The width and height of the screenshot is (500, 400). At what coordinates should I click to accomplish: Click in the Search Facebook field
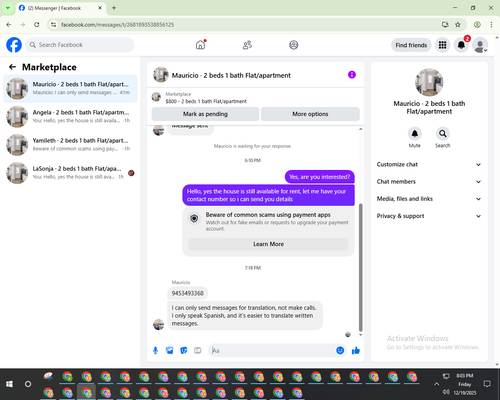pos(80,45)
